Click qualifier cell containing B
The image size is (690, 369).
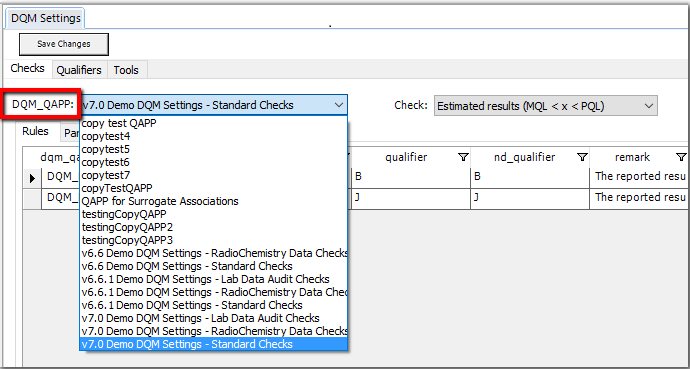tap(411, 178)
